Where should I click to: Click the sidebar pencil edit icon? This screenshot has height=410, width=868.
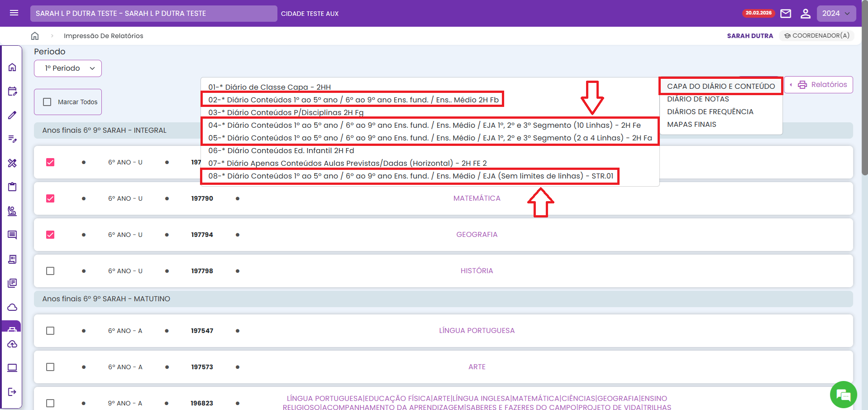coord(12,115)
